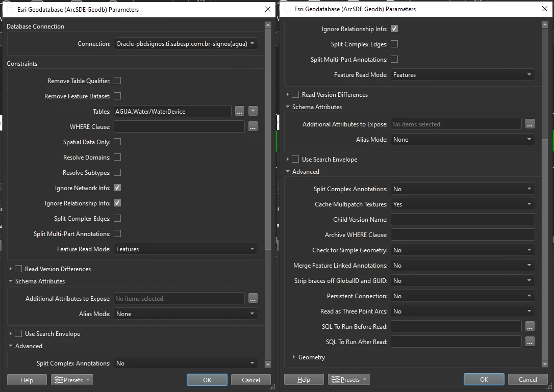This screenshot has width=554, height=392.
Task: Open Check for Simple Geometry dropdown
Action: coord(463,250)
